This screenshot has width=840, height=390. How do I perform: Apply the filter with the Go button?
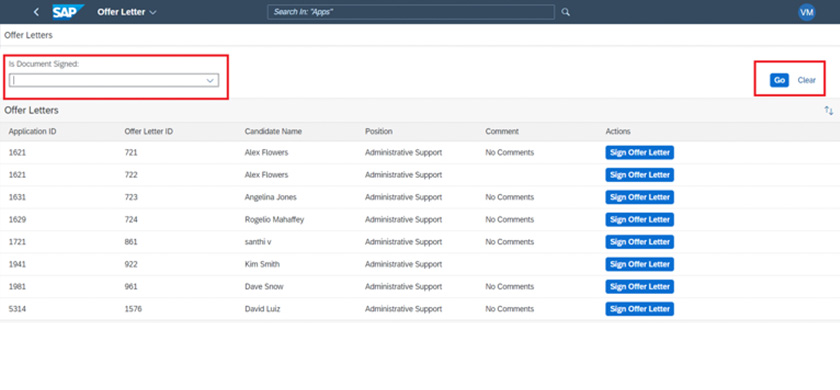779,80
